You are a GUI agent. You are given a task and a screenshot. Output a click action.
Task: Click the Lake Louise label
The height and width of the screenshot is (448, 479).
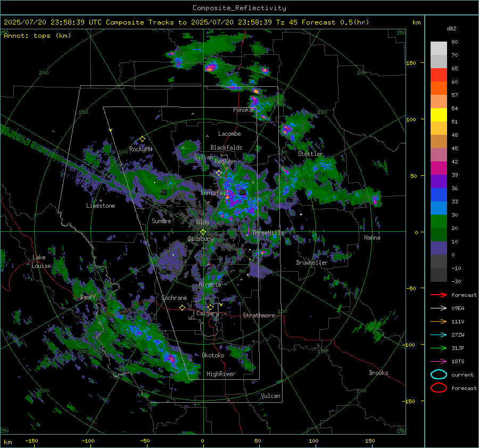(41, 262)
